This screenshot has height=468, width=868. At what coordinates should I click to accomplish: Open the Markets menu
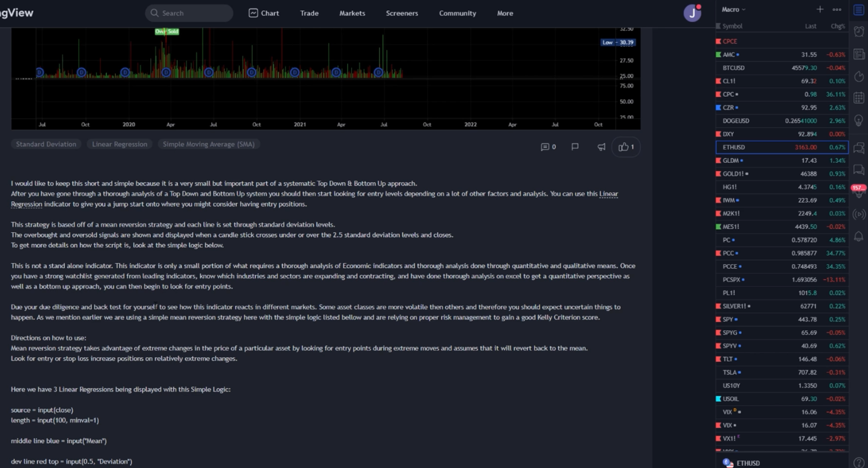click(x=352, y=13)
